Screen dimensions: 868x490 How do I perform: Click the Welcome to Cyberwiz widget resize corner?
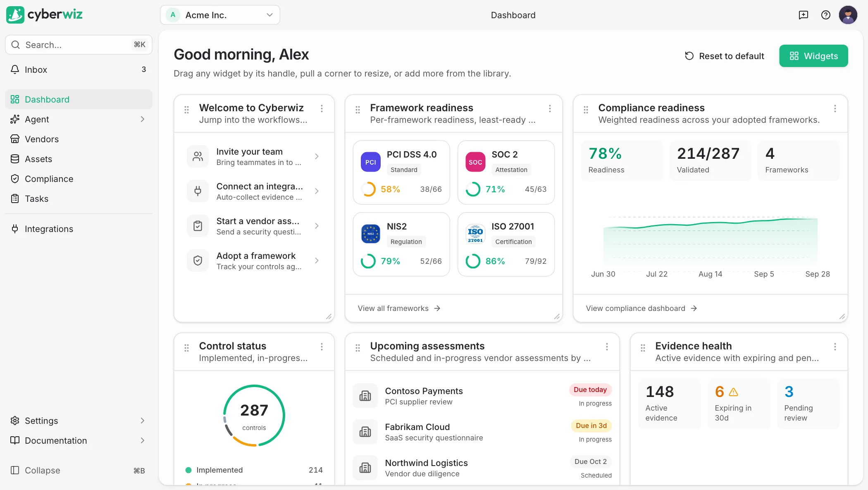pyautogui.click(x=329, y=317)
